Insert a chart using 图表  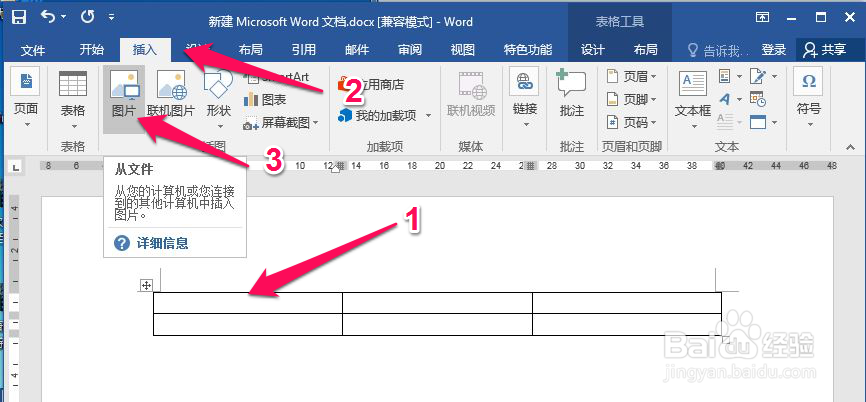(265, 99)
